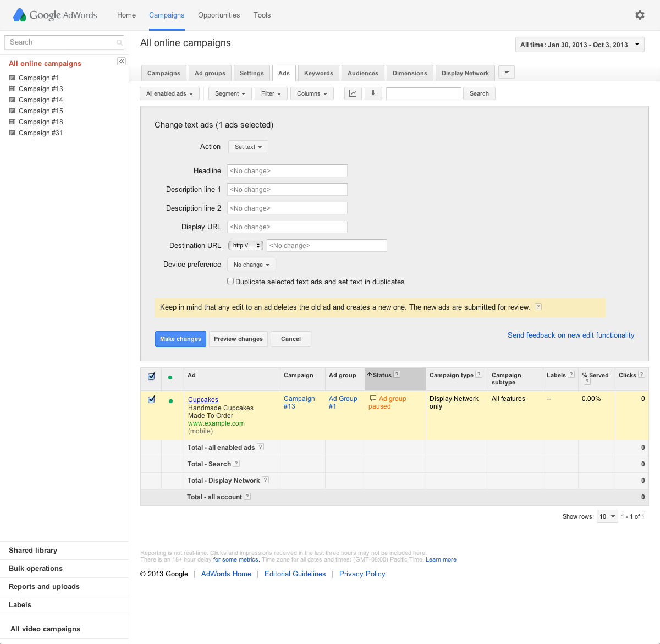Image resolution: width=660 pixels, height=644 pixels.
Task: Open the Filter dropdown
Action: (x=271, y=93)
